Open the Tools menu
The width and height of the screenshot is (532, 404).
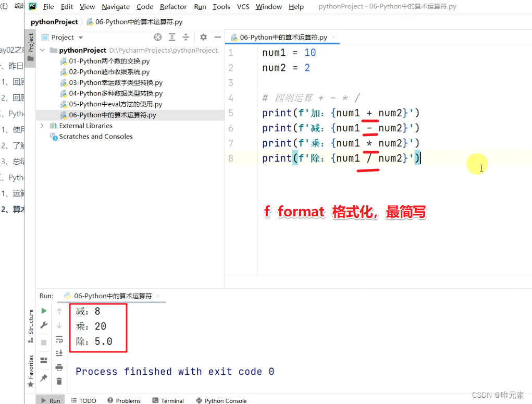(x=221, y=6)
